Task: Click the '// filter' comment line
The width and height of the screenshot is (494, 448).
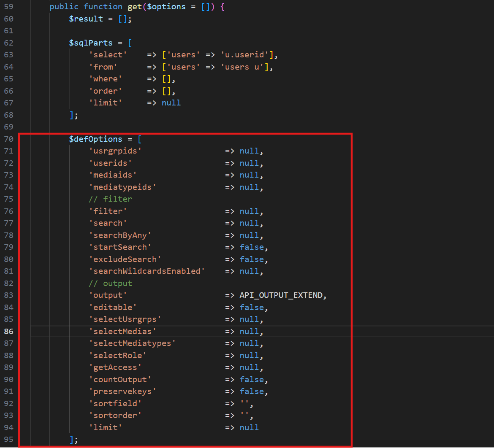Action: pos(110,199)
